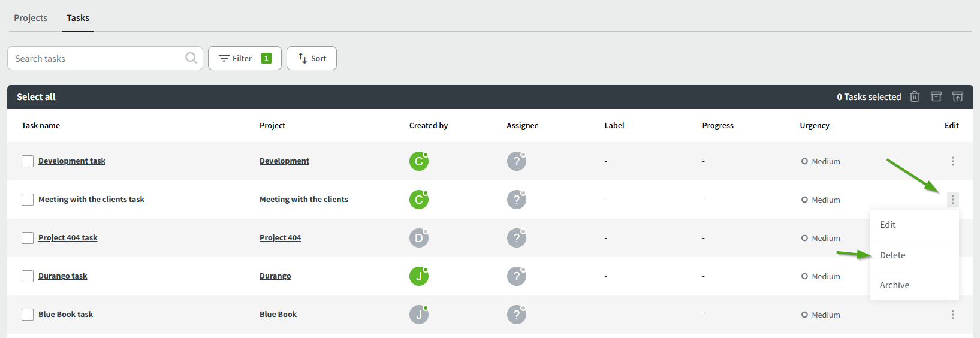
Task: Click the green J avatar for Durango task
Action: pyautogui.click(x=418, y=276)
